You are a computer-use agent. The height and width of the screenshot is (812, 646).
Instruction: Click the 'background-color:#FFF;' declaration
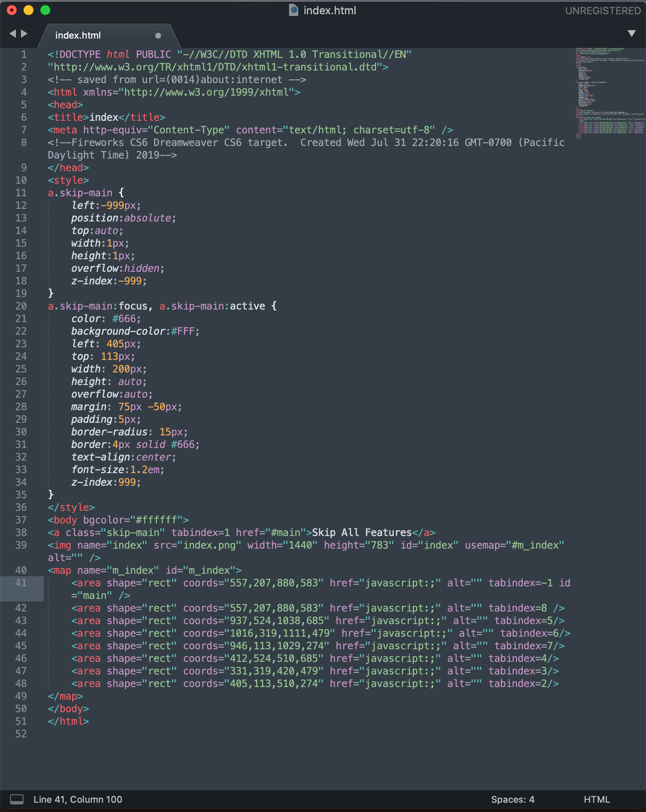[x=135, y=331]
